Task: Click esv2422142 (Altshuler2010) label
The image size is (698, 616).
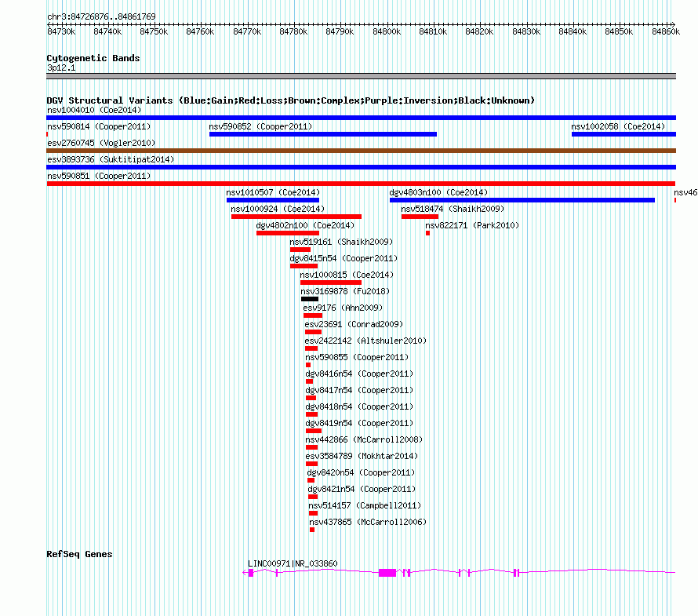Action: (365, 341)
